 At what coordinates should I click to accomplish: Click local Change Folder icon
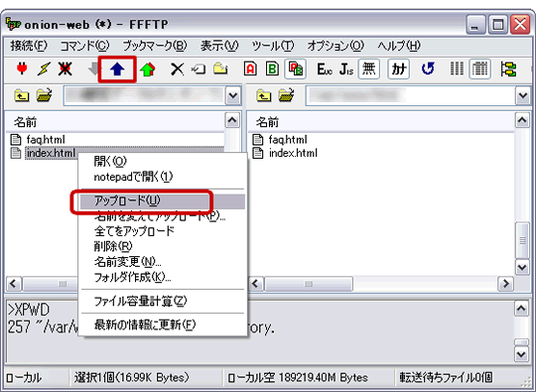45,95
